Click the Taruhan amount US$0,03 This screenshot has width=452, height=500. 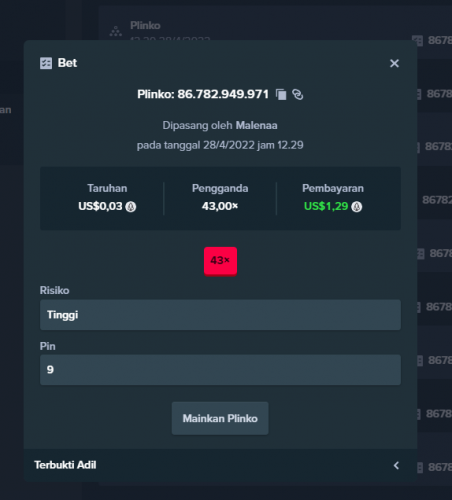point(100,206)
